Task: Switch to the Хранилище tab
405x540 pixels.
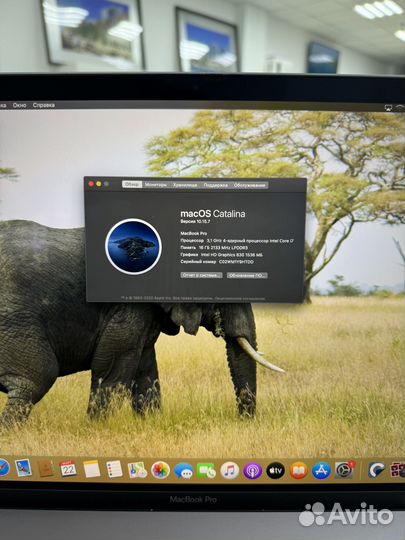Action: [x=185, y=185]
